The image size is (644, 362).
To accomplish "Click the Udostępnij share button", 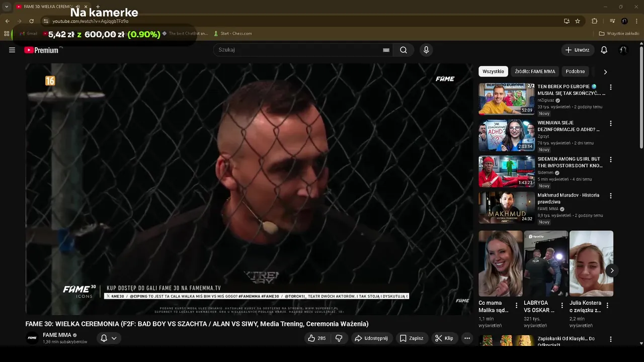I will pos(371,338).
